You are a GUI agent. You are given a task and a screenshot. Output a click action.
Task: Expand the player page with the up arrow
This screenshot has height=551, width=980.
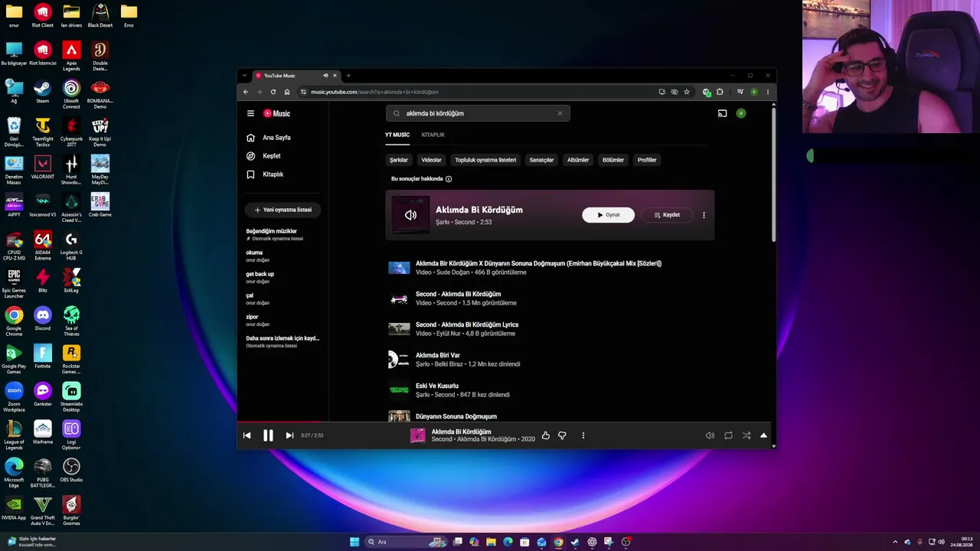click(x=763, y=435)
